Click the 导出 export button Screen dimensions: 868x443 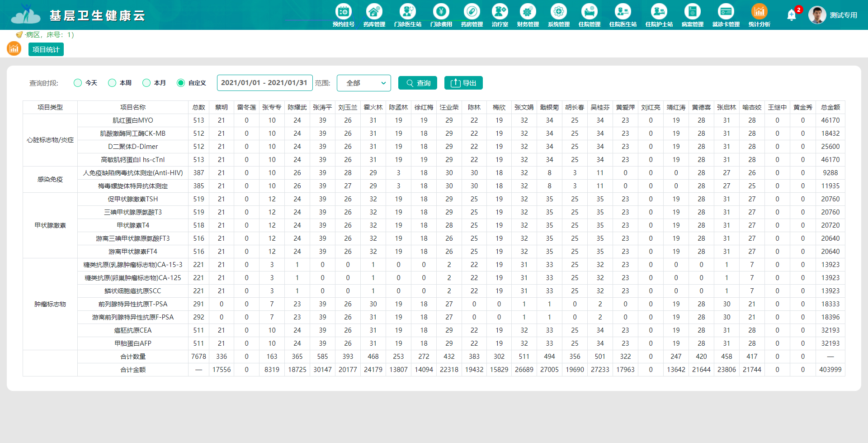pos(463,83)
